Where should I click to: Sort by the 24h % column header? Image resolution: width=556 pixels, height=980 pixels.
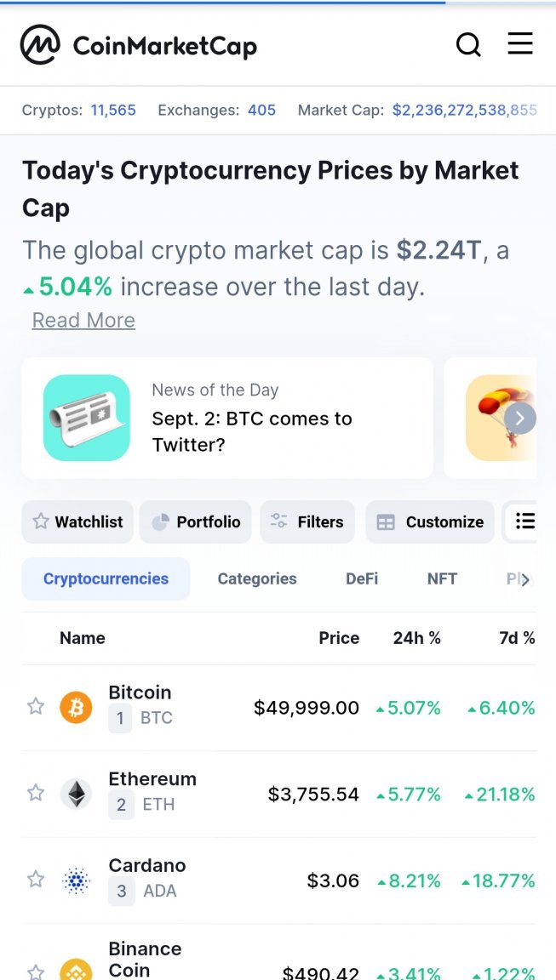[416, 638]
